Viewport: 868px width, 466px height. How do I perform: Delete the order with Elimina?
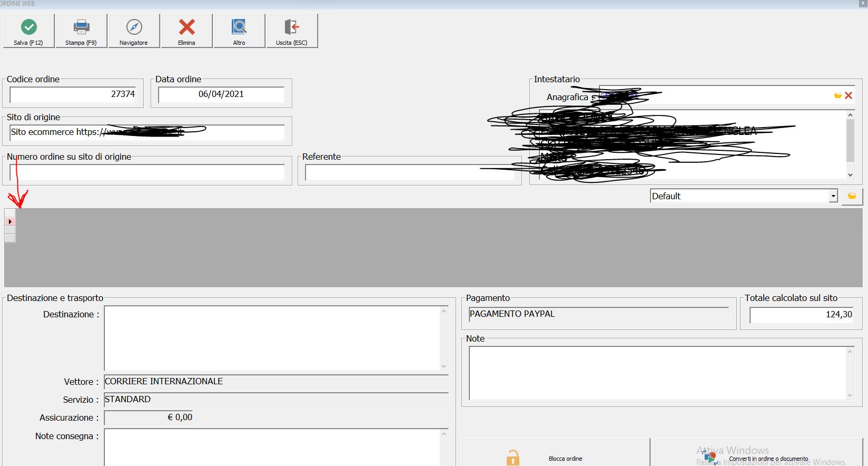coord(186,31)
